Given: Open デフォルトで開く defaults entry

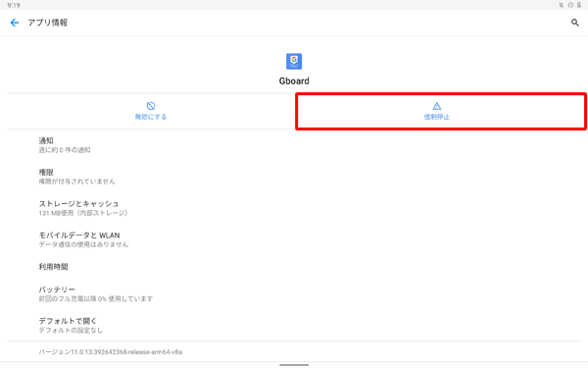Looking at the screenshot, I should [294, 325].
